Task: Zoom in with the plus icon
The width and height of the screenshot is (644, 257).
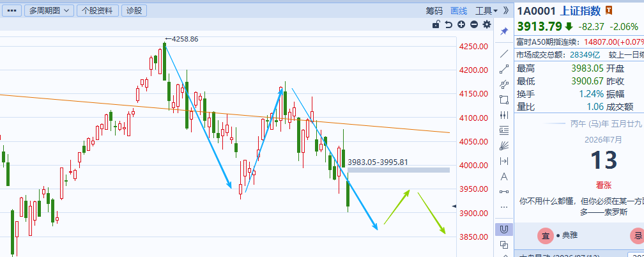Action: [461, 25]
